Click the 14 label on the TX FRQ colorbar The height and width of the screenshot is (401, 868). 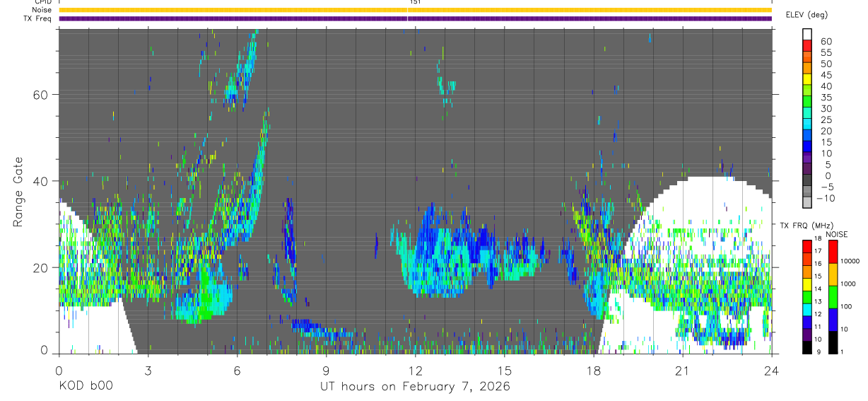(x=818, y=289)
